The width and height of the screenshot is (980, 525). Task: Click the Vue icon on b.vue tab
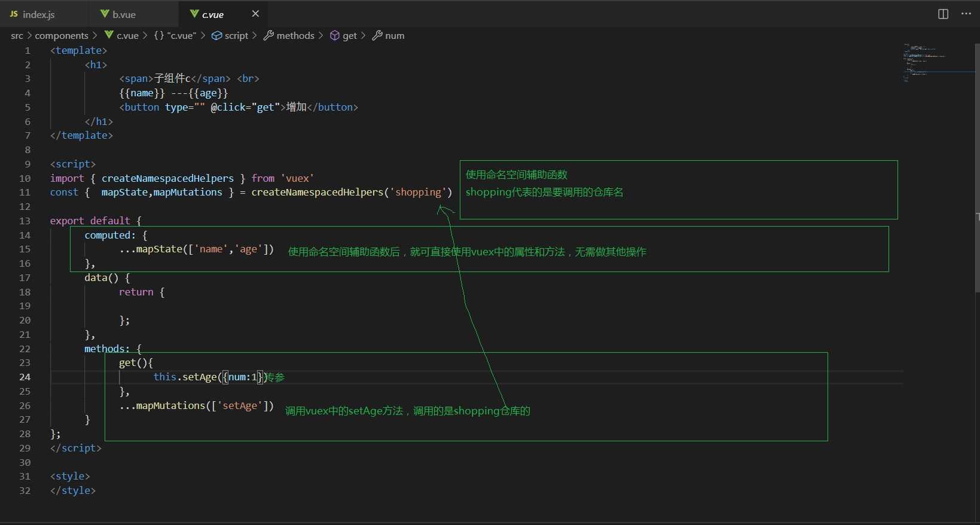(x=105, y=14)
